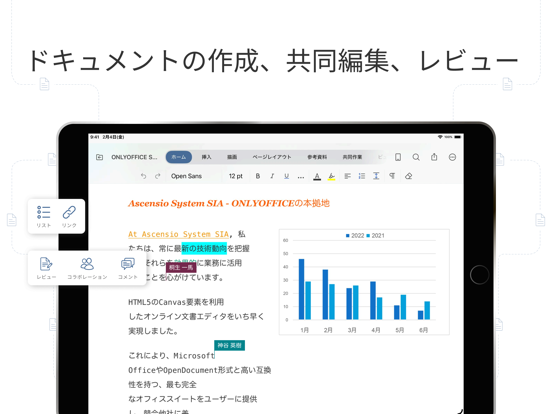Click the ONLYOFFICE S... document title

click(x=134, y=157)
